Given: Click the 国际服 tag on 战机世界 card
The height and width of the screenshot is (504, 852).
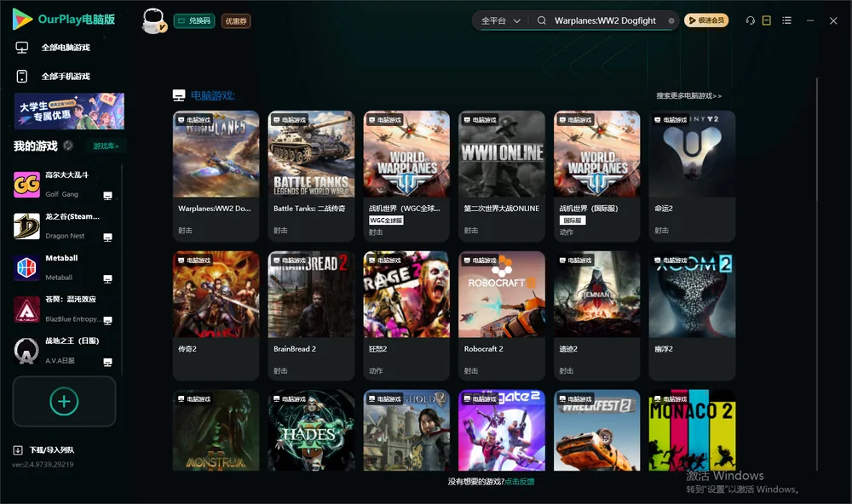Looking at the screenshot, I should coord(573,220).
